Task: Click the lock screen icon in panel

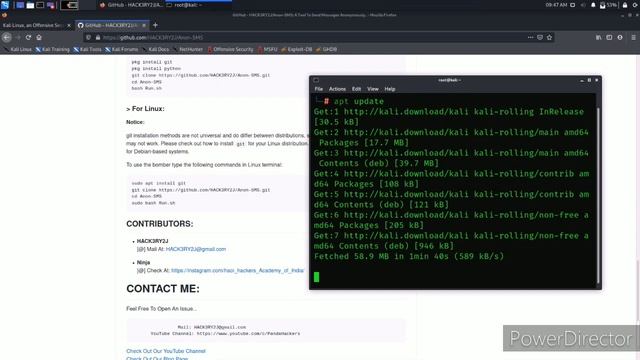Action: coord(624,5)
